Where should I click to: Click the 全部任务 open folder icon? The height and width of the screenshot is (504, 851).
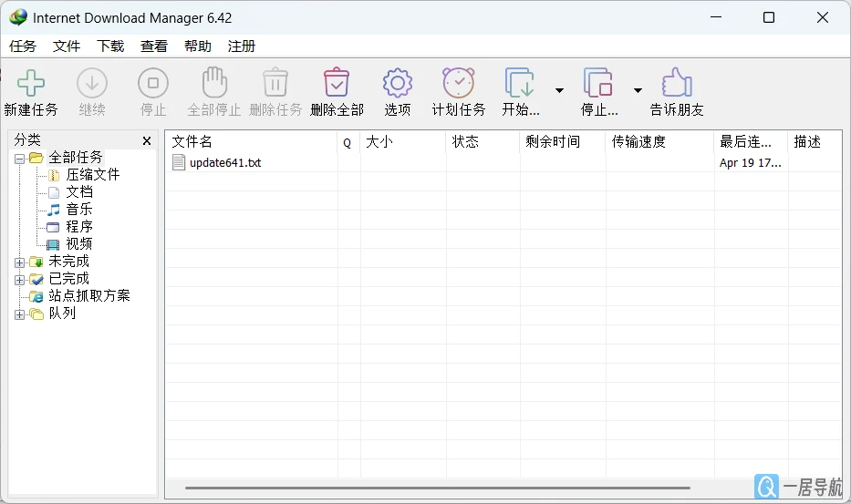pyautogui.click(x=36, y=158)
